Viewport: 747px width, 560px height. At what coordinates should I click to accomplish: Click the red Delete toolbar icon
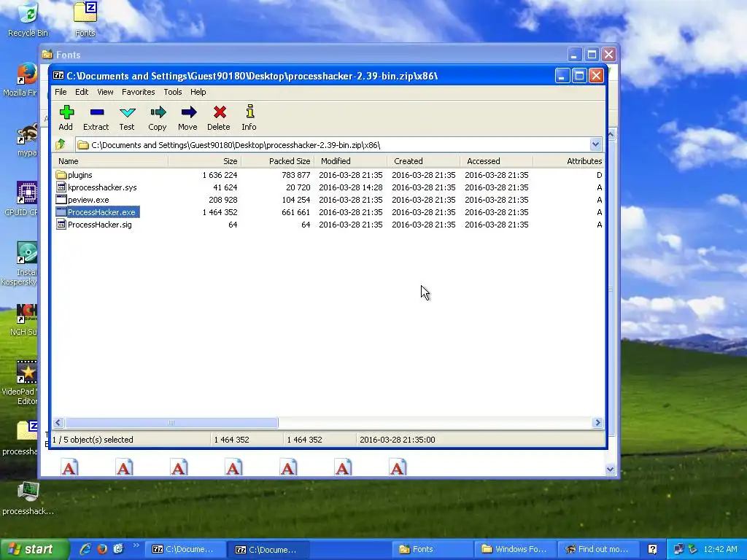tap(220, 112)
